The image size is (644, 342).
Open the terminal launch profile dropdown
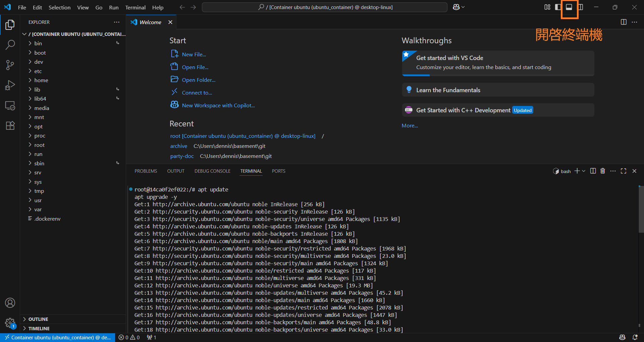point(584,171)
